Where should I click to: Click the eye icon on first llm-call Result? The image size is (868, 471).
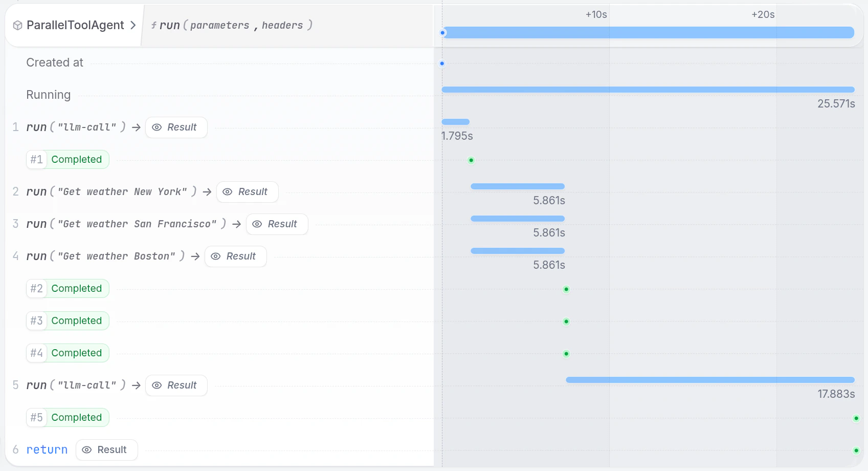(x=157, y=127)
